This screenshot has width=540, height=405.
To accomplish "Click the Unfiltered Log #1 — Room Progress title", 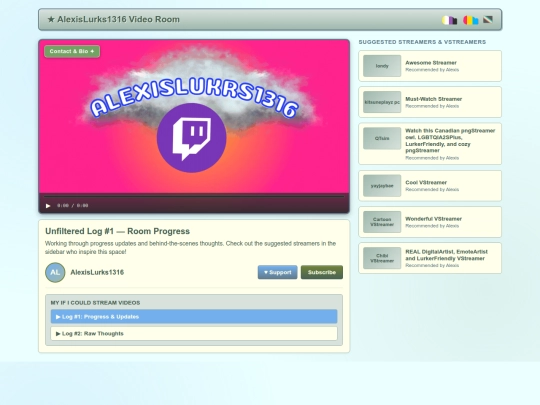I will 117,231.
